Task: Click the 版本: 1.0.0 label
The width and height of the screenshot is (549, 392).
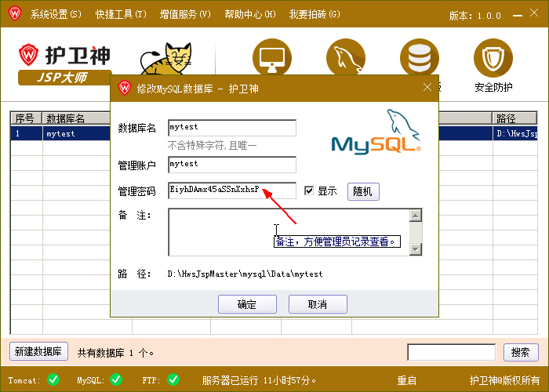Action: (474, 16)
